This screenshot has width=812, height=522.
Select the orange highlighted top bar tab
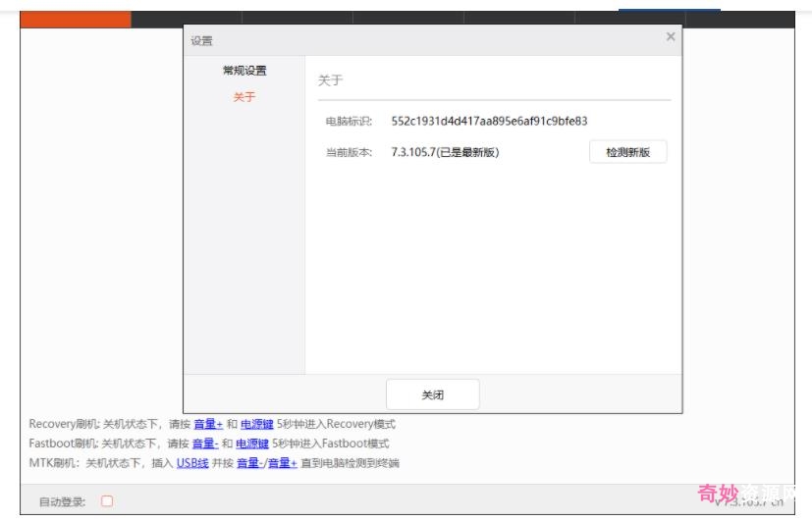click(x=76, y=19)
